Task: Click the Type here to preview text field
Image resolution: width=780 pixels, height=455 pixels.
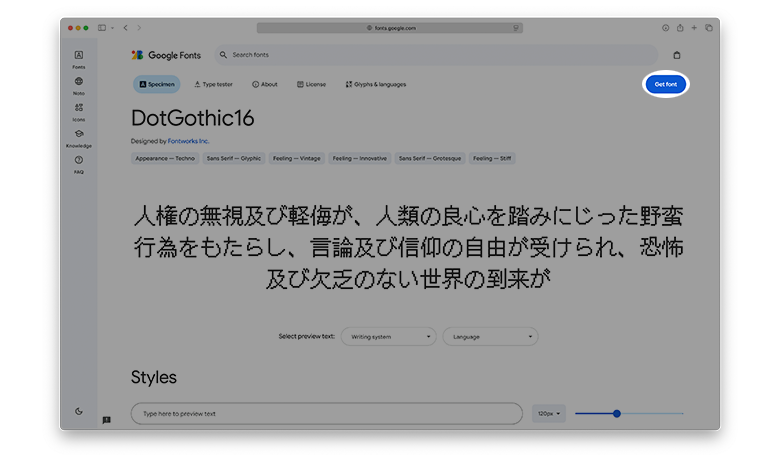Action: [x=327, y=414]
